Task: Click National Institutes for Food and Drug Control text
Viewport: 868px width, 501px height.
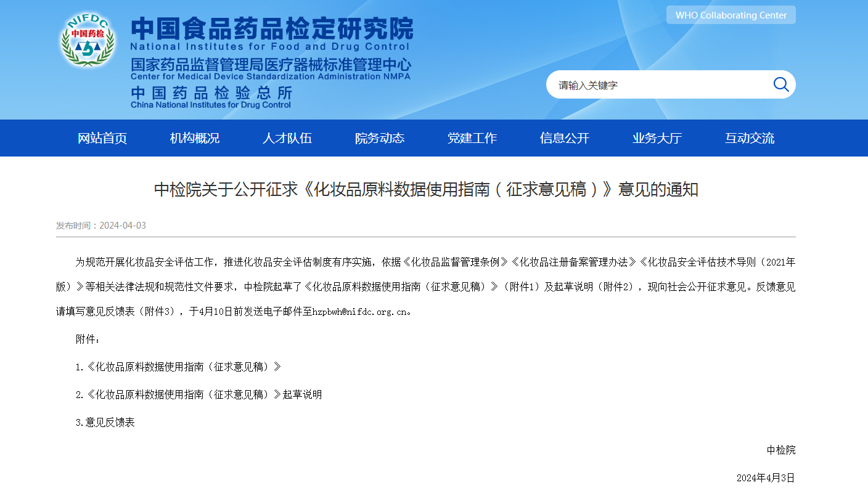Action: click(x=270, y=47)
